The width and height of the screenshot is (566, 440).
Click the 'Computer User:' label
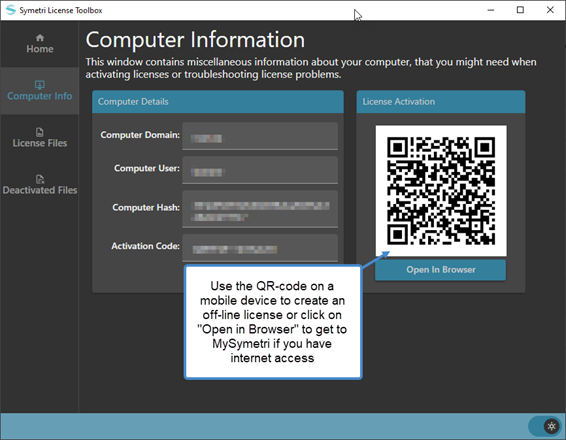click(x=147, y=168)
